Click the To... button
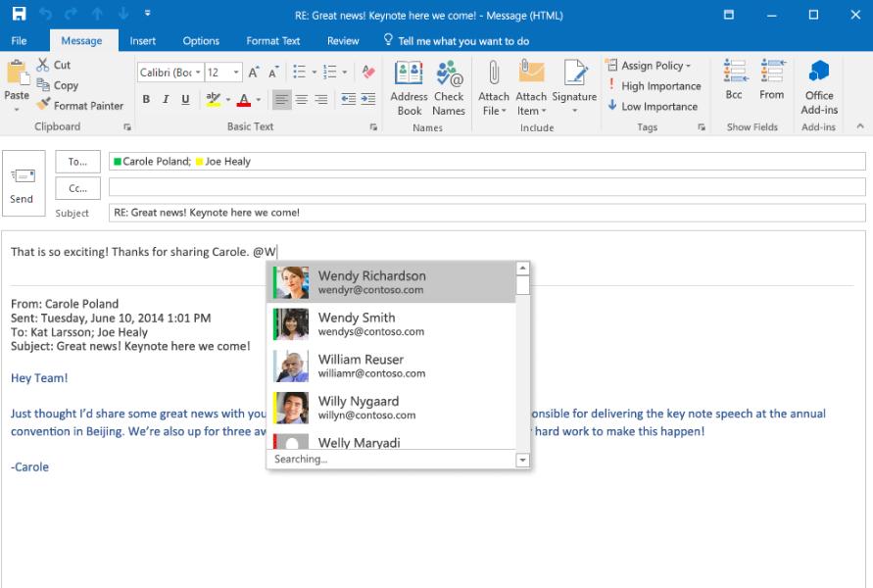This screenshot has width=873, height=588. click(78, 162)
